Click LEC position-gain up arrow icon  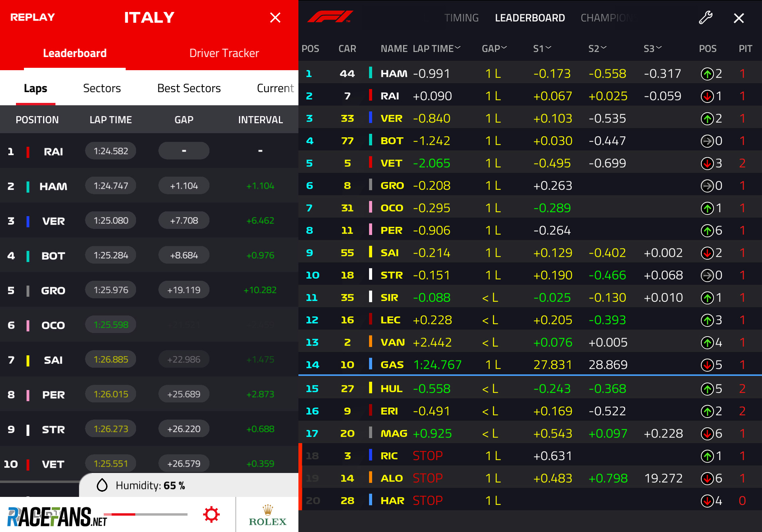pos(707,320)
